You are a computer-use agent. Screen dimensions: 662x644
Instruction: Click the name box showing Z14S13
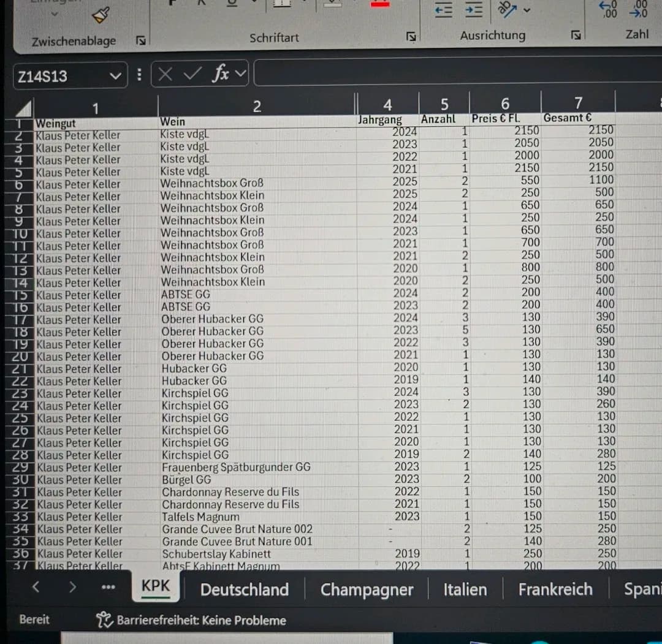coord(61,77)
